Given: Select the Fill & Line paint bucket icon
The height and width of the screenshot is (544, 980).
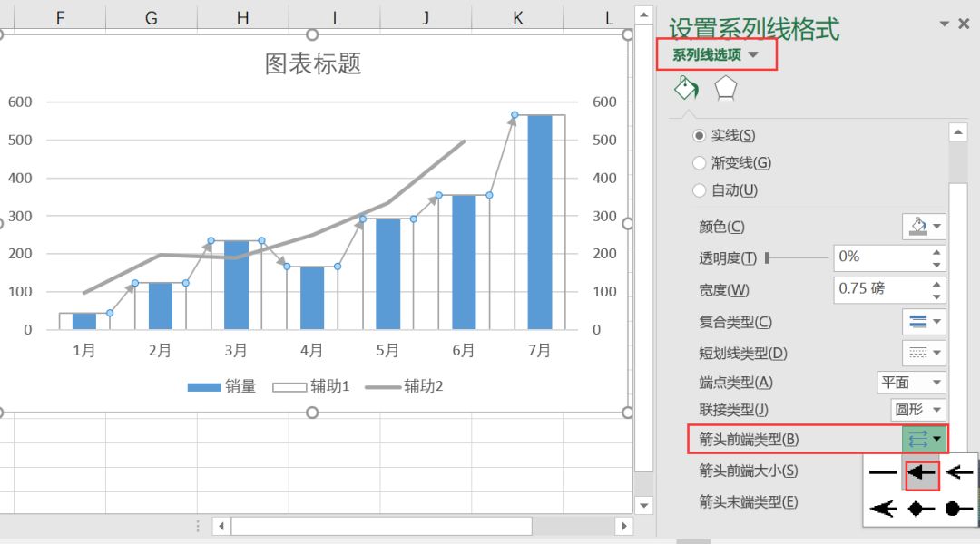Looking at the screenshot, I should 687,87.
